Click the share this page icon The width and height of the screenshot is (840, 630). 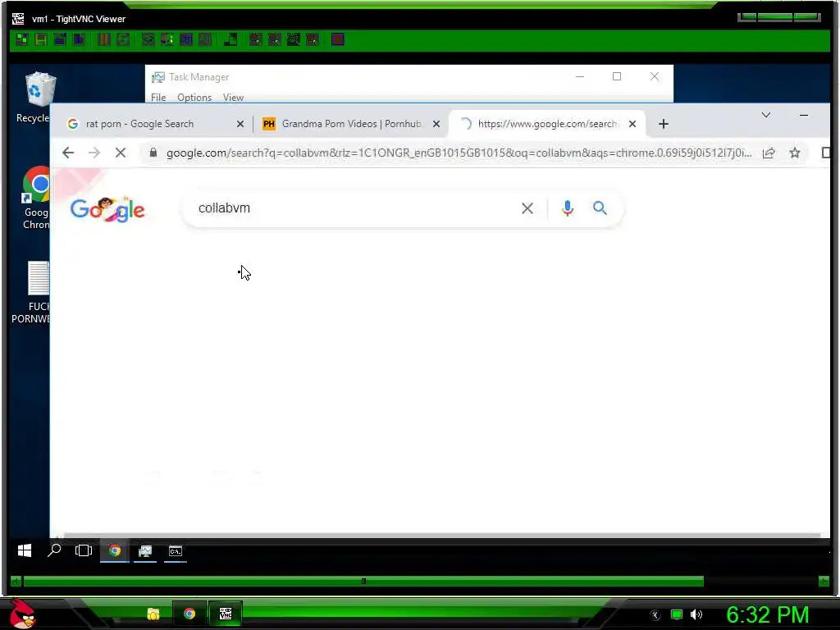[769, 153]
